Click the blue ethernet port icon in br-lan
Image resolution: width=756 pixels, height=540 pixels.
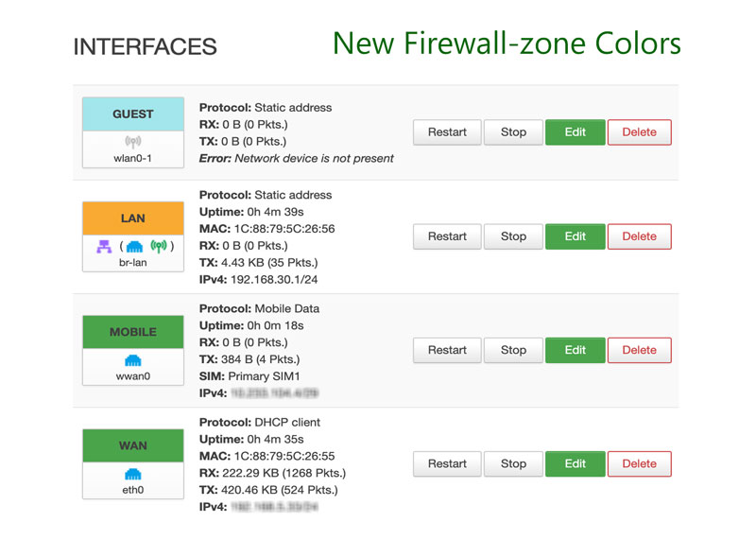coord(134,247)
